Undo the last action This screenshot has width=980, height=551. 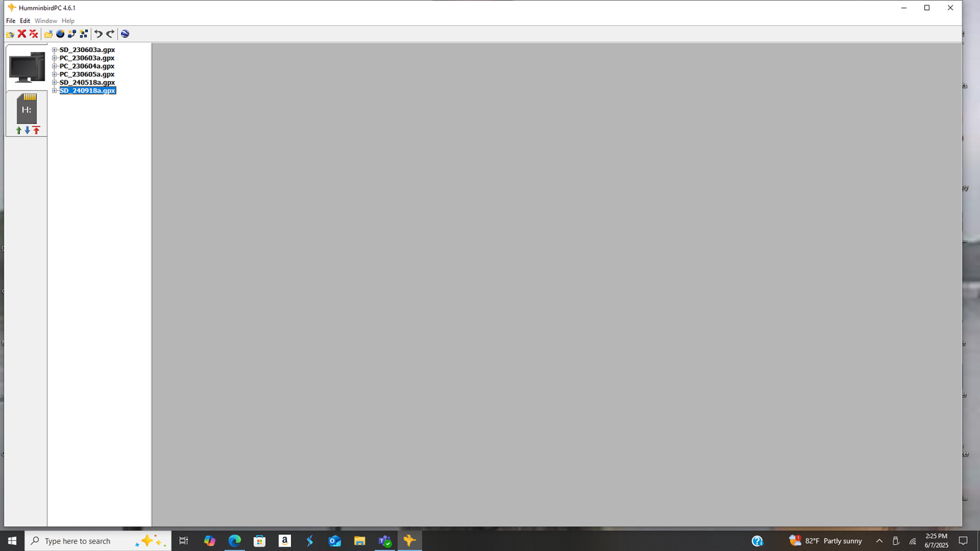pyautogui.click(x=96, y=34)
